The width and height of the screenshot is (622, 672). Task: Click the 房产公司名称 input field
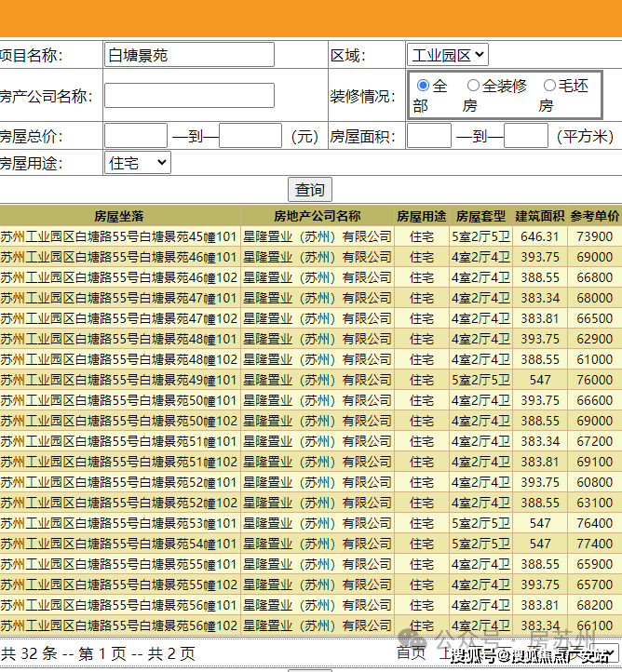(x=189, y=95)
